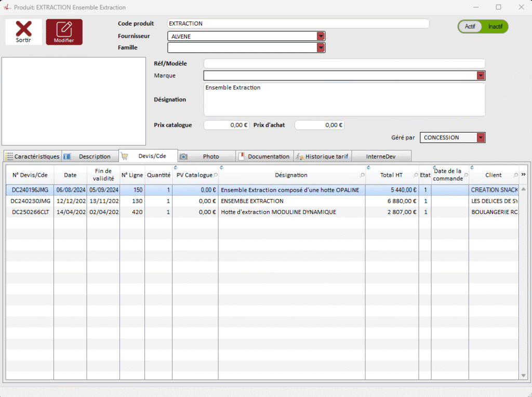Click the Modifier pencil icon
The image size is (532, 397).
[64, 29]
